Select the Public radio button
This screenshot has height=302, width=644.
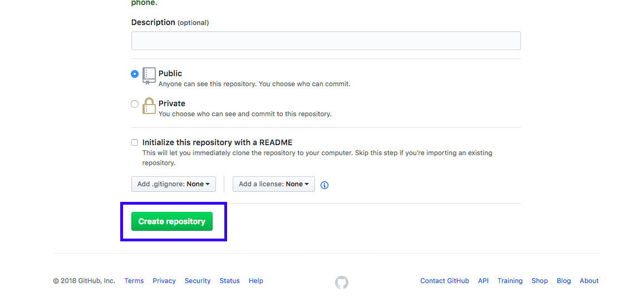click(x=135, y=74)
